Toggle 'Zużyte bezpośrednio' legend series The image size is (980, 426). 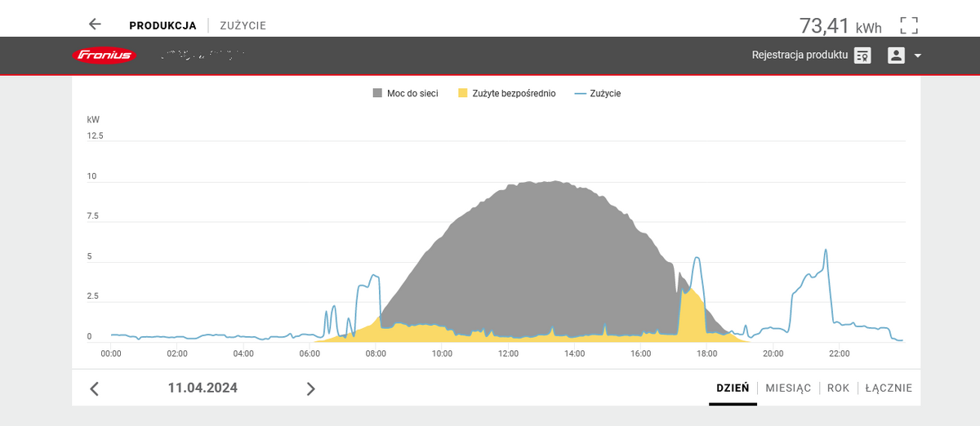[506, 94]
